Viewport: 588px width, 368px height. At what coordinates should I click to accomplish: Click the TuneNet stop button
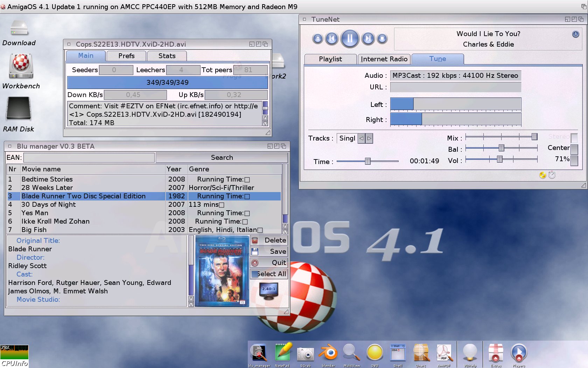[x=382, y=39]
